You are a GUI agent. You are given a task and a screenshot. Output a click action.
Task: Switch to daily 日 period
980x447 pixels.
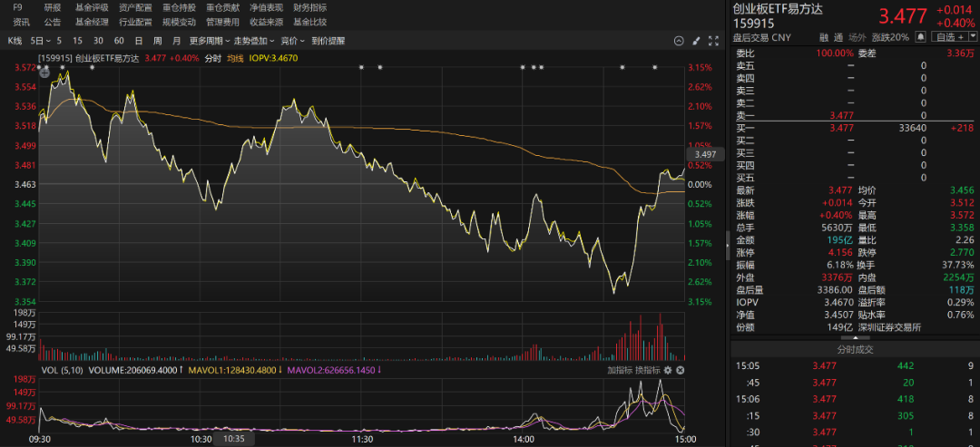click(139, 41)
